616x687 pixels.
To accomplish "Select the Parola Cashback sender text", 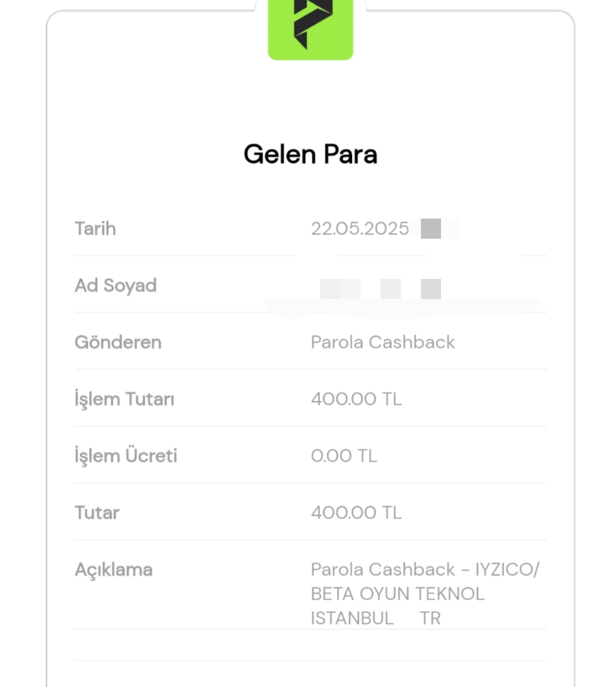I will [383, 342].
